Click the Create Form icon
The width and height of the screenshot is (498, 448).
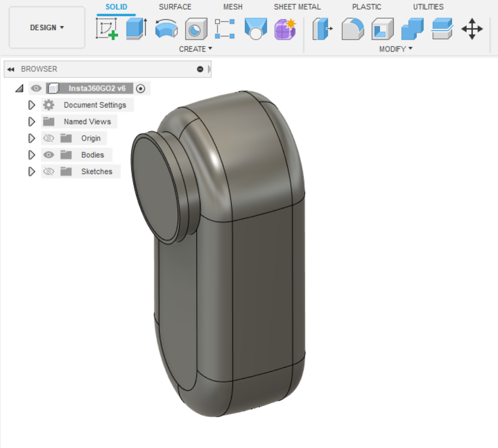(x=285, y=29)
